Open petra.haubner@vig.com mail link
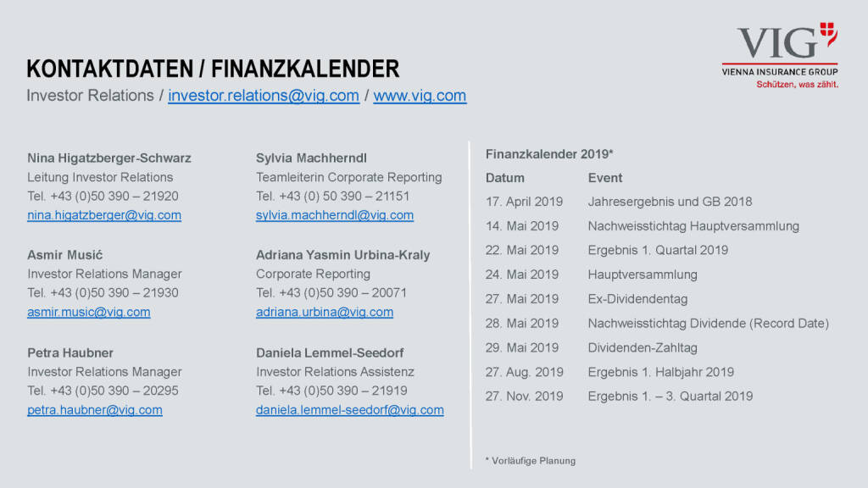 95,410
